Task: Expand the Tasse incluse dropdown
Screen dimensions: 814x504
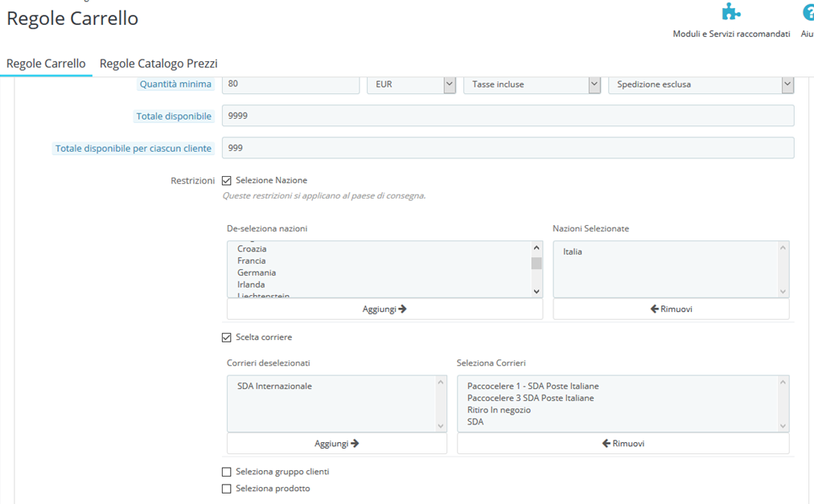Action: pyautogui.click(x=532, y=84)
